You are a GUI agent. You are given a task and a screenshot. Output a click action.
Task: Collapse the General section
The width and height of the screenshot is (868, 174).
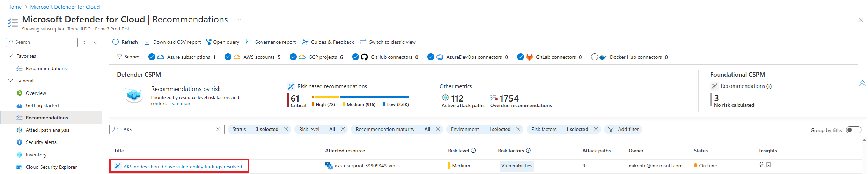(x=10, y=81)
